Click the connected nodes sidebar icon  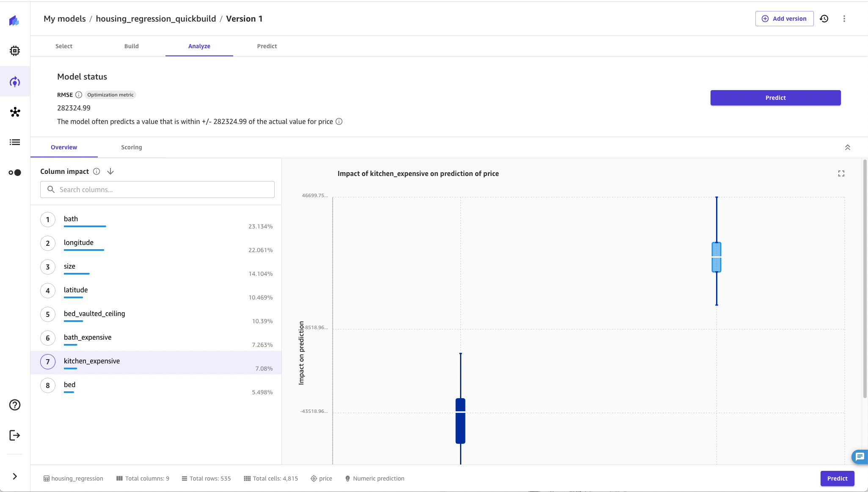(15, 112)
